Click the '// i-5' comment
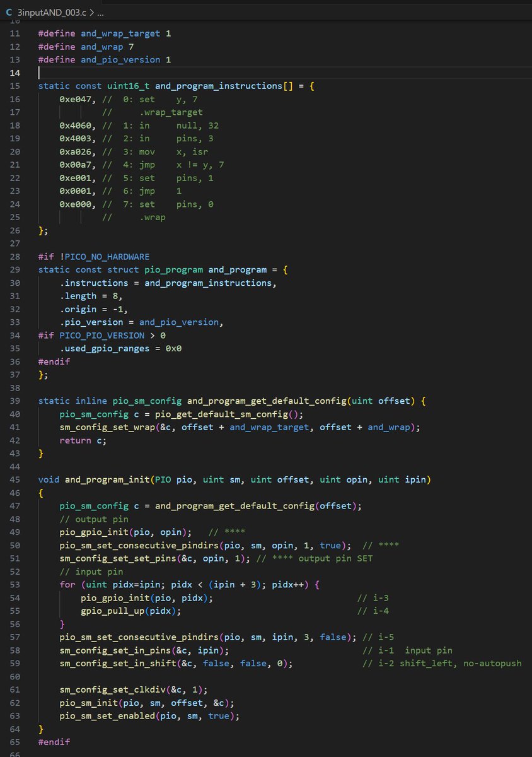Viewport: 532px width, 757px height. click(379, 638)
